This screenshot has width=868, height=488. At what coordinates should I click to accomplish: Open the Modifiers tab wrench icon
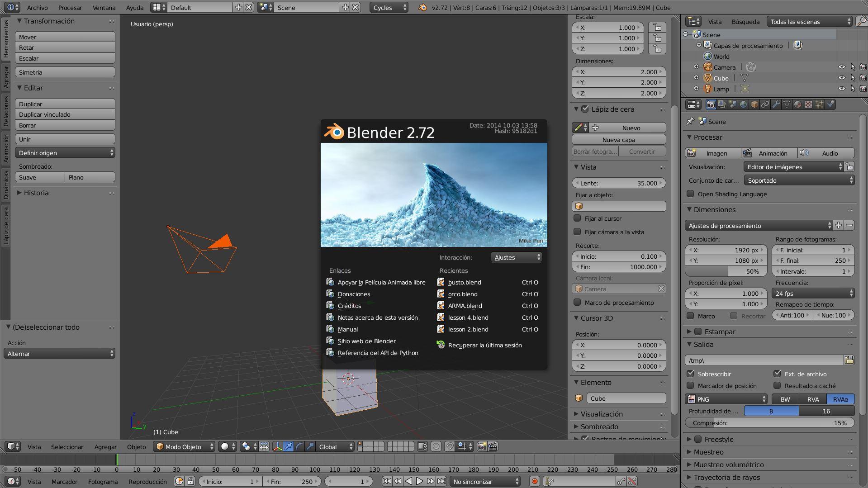pos(776,104)
